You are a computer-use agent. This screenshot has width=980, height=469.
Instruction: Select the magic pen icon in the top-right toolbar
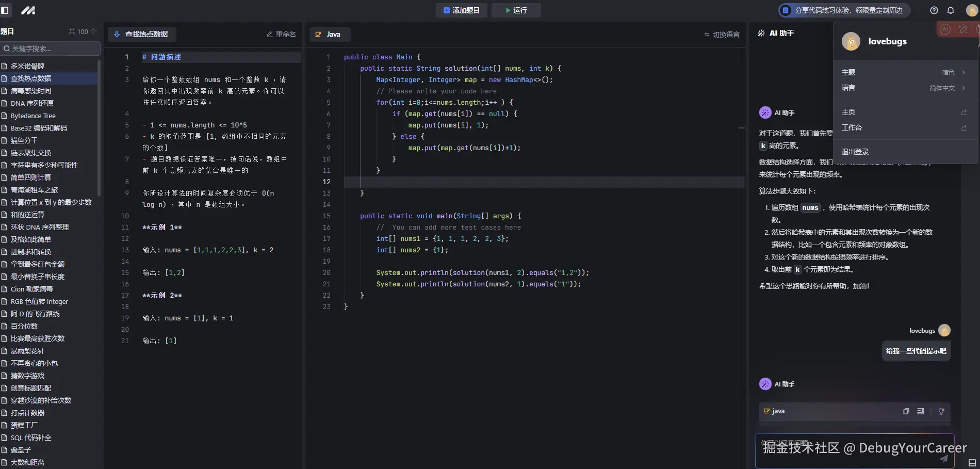click(963, 29)
